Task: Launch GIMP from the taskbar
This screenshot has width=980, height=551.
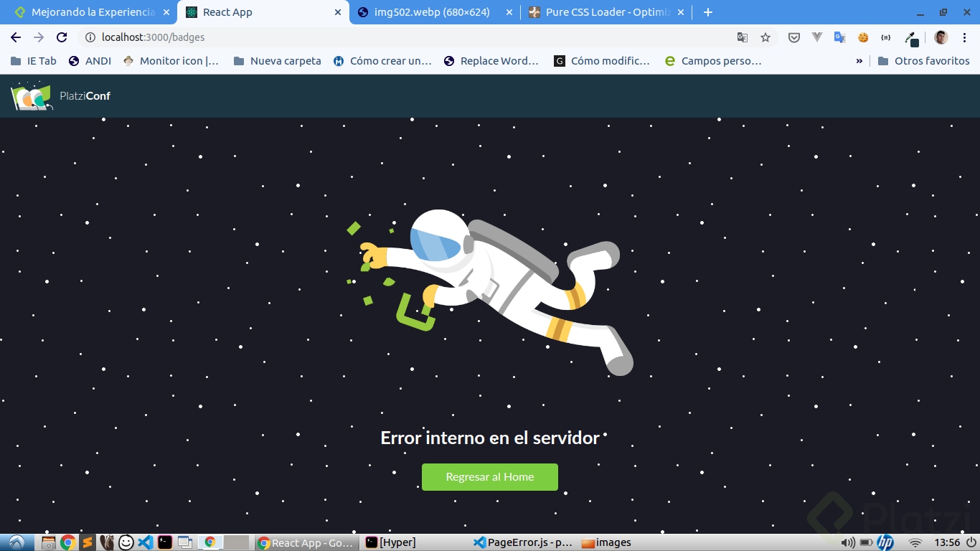Action: tap(106, 542)
